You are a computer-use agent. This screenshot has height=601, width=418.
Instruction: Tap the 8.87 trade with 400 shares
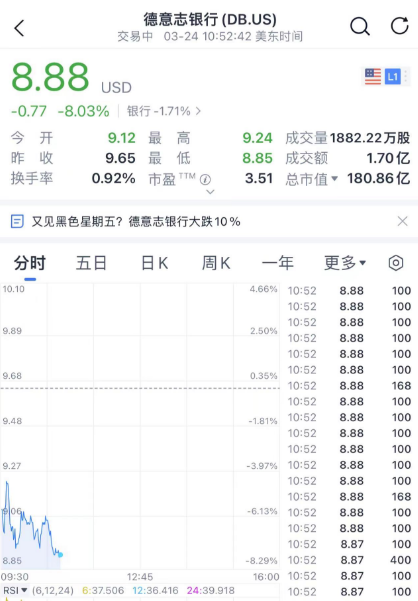tap(349, 560)
